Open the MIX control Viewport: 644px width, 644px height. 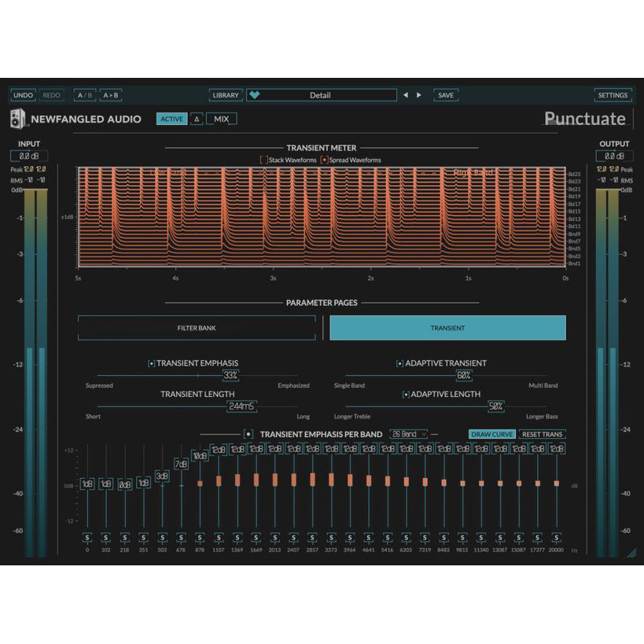click(x=222, y=119)
